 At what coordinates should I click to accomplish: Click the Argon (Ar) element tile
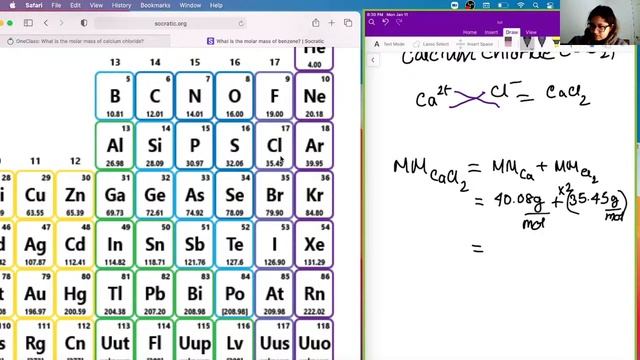click(x=314, y=145)
